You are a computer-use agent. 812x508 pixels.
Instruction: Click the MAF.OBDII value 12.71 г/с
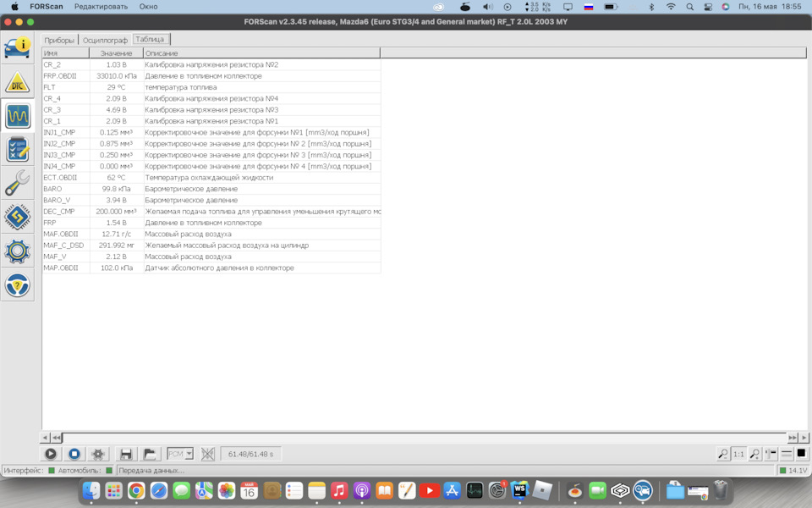[116, 235]
